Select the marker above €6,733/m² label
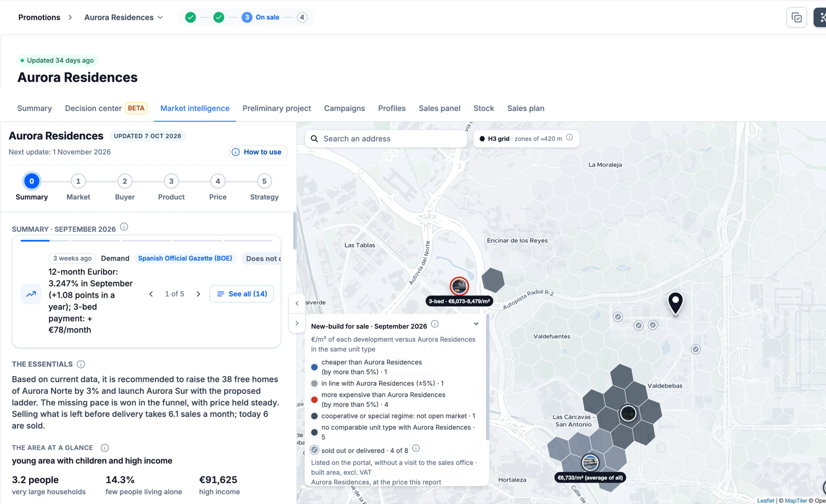The image size is (826, 504). 590,463
